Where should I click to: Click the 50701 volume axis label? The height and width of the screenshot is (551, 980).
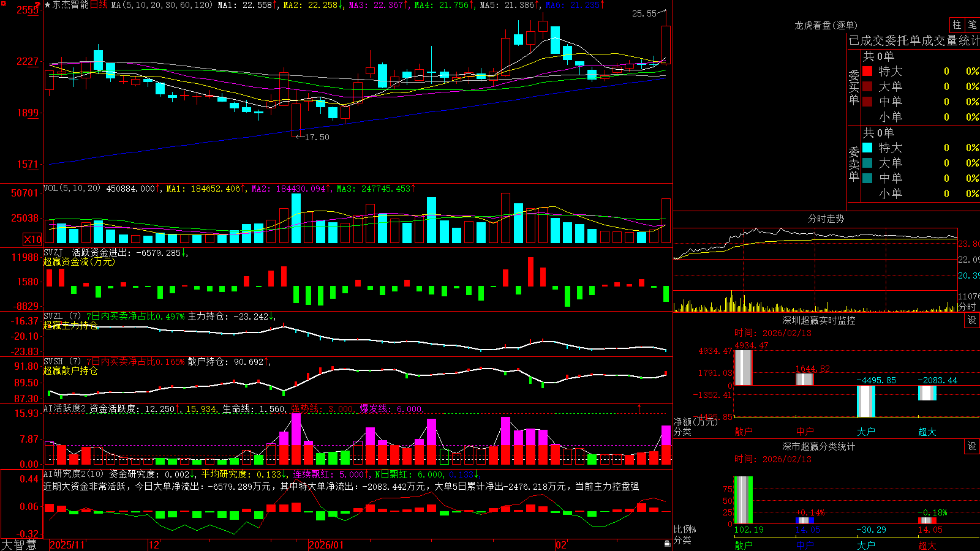[x=25, y=193]
